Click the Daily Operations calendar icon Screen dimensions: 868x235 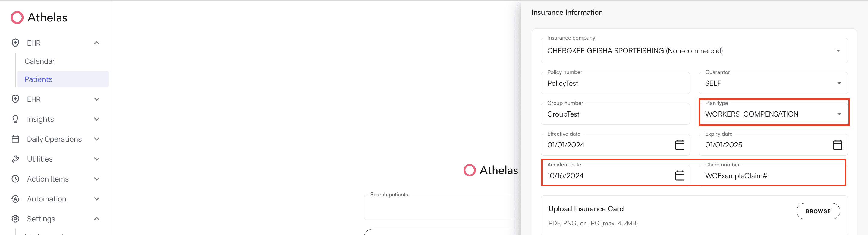(15, 139)
